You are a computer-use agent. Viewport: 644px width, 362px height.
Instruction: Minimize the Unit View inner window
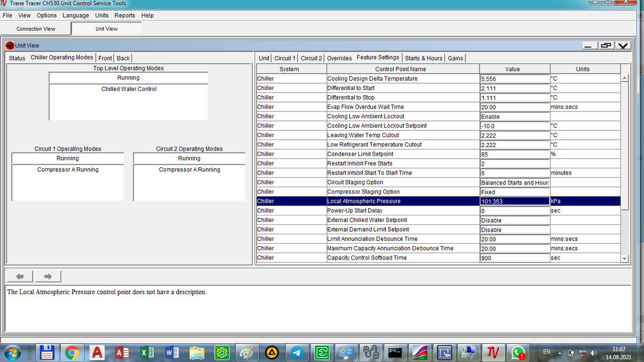click(590, 46)
